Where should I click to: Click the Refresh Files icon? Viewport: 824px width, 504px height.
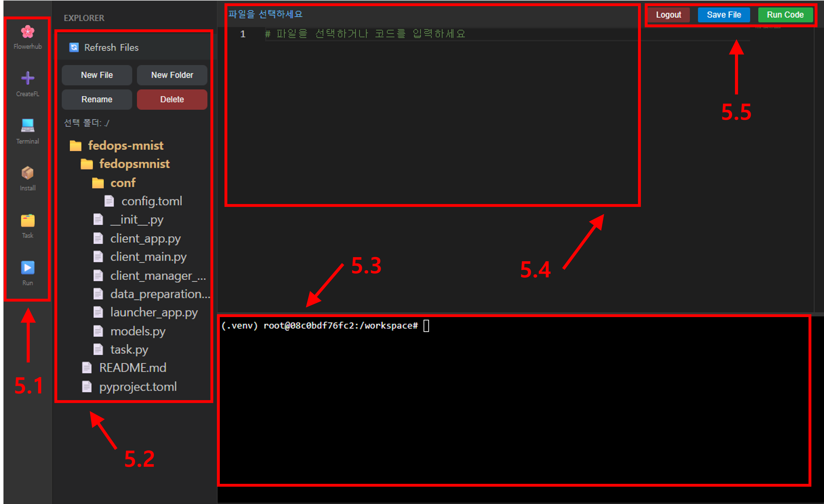click(x=74, y=47)
